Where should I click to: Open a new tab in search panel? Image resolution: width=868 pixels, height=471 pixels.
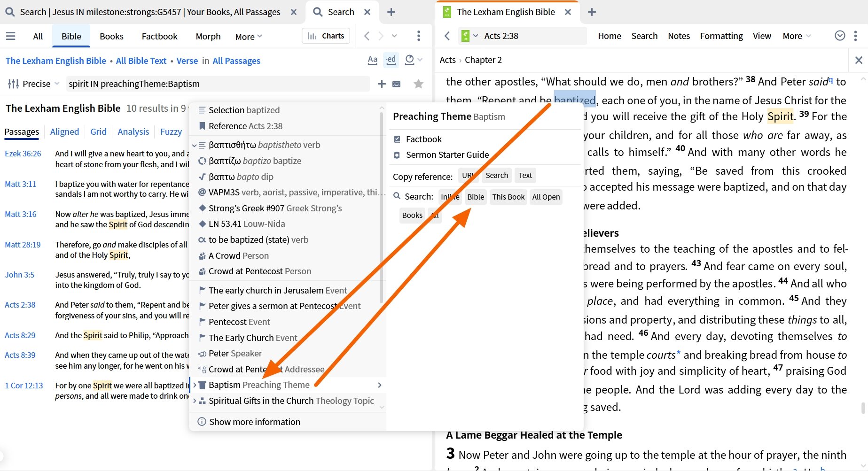tap(391, 12)
